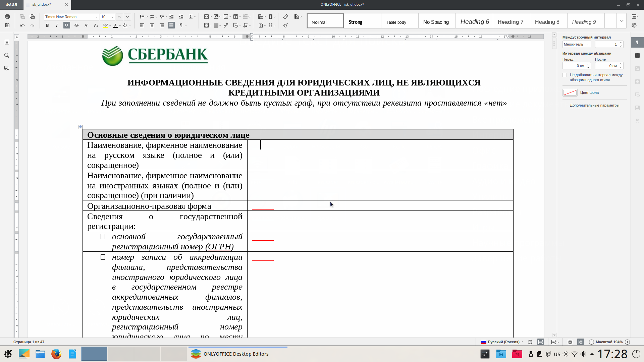Open the search icon in left sidebar
Image resolution: width=644 pixels, height=362 pixels.
click(x=7, y=55)
